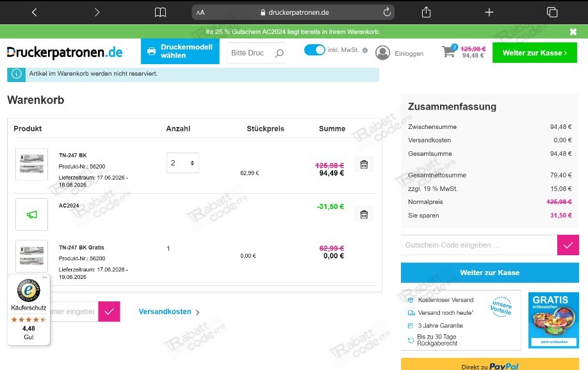
Task: Open Druckermodell wählen selector
Action: coord(180,51)
